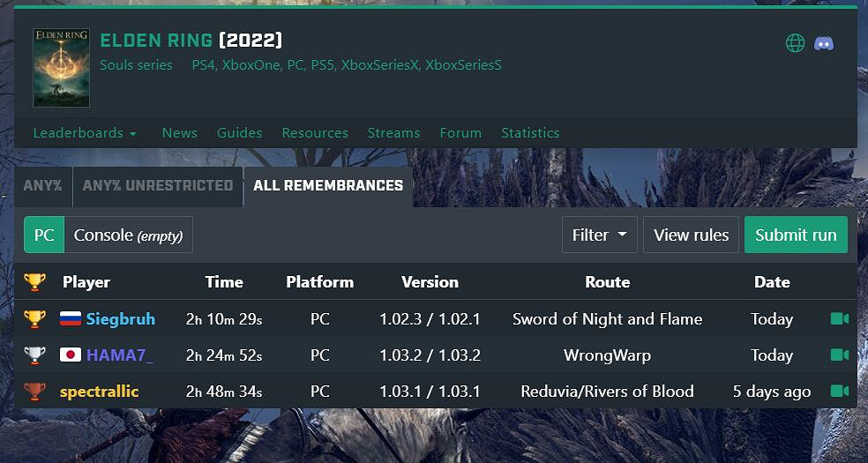Open the Statistics menu item
Screen dimensions: 868x463
530,133
